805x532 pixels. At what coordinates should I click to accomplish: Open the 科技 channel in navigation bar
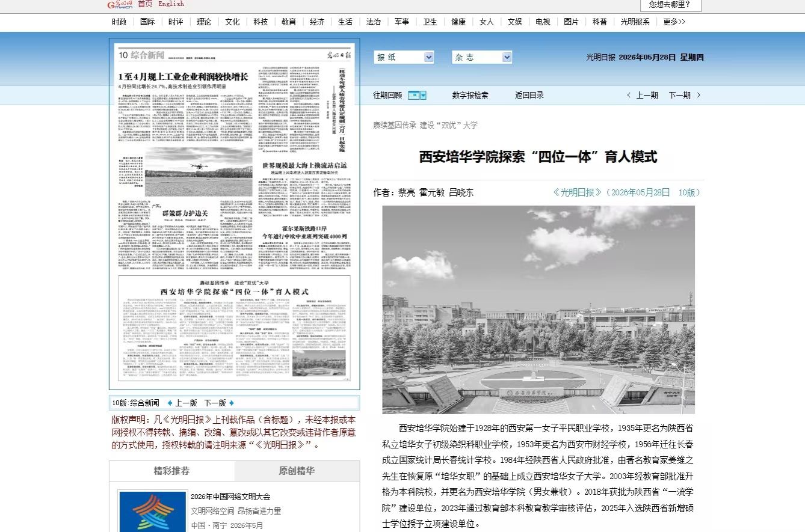[x=261, y=22]
